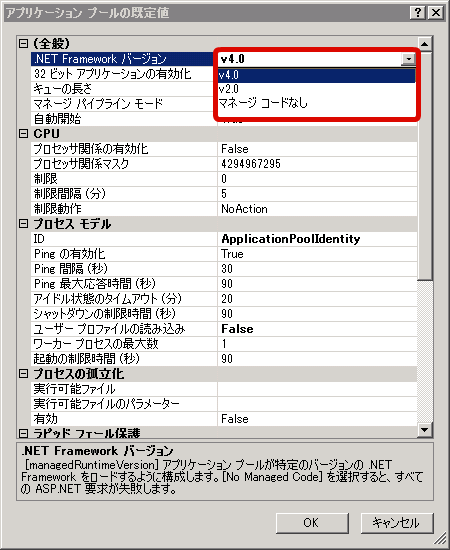
Task: Select the プロセッサ関係の有効化 row
Action: pyautogui.click(x=224, y=149)
